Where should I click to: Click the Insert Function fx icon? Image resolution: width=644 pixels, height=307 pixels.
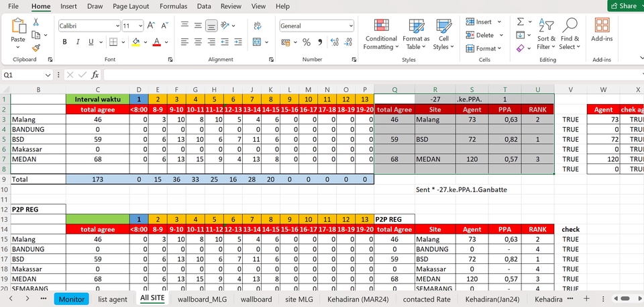(95, 75)
